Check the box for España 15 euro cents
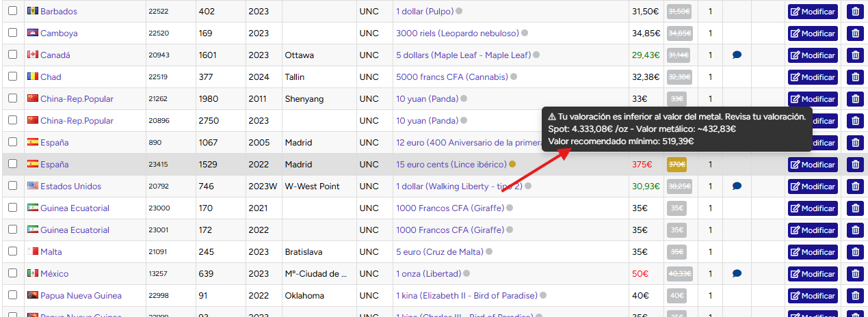 12,165
